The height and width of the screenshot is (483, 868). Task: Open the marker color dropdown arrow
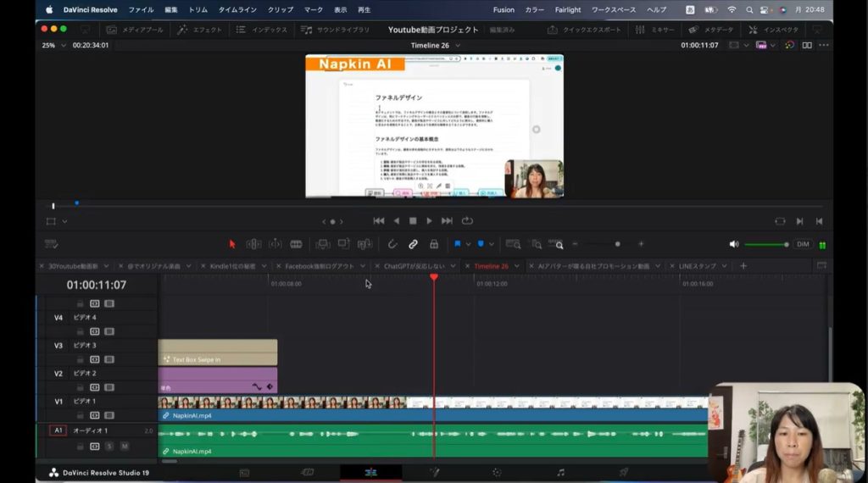[492, 244]
